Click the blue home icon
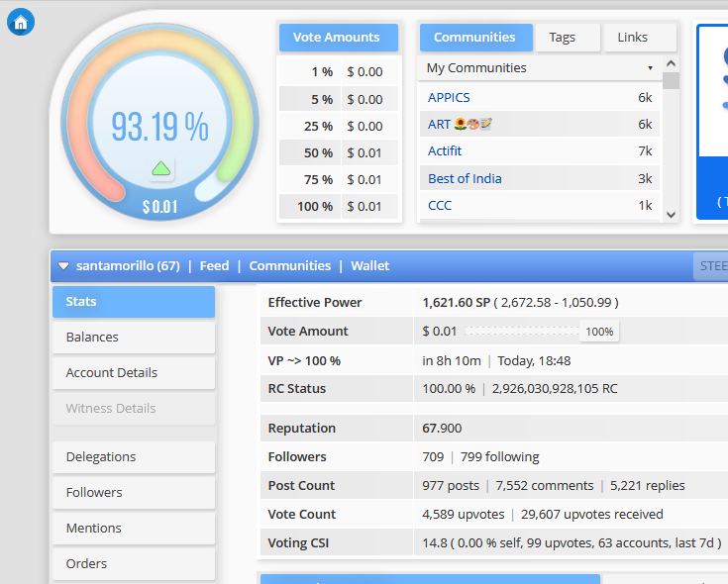The width and height of the screenshot is (728, 584). (x=21, y=22)
